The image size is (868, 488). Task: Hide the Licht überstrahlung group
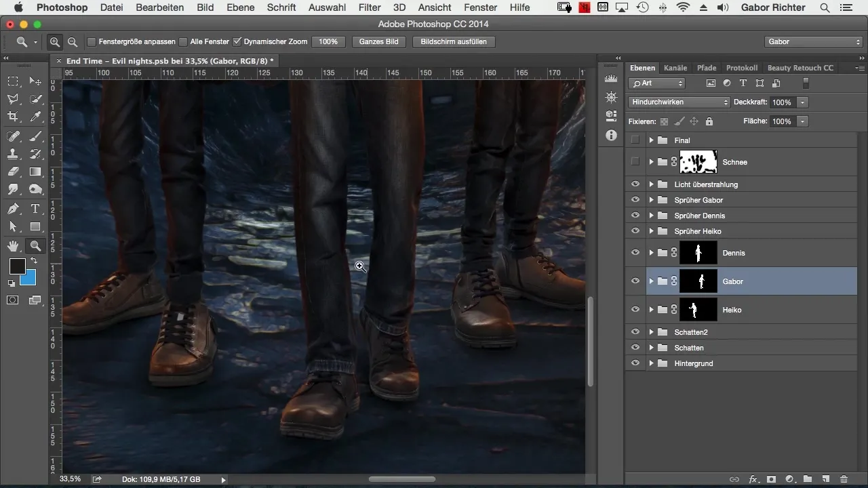point(635,184)
